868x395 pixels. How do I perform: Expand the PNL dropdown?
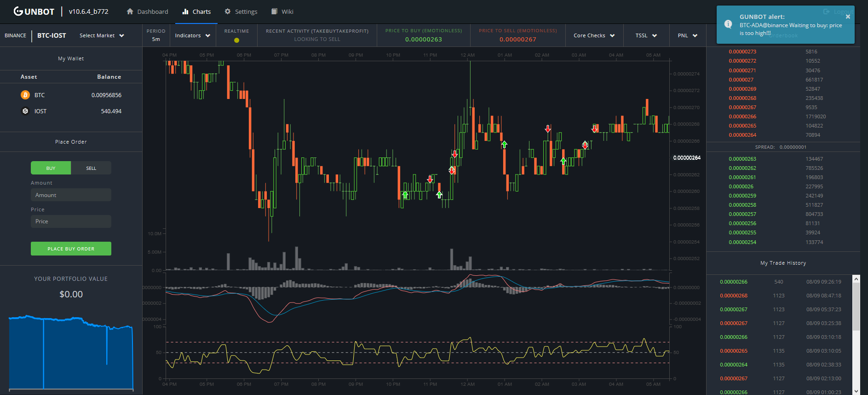click(687, 35)
